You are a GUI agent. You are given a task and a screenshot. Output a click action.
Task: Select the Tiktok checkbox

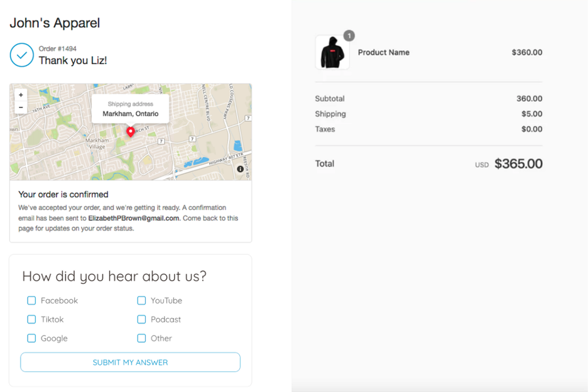(x=31, y=319)
